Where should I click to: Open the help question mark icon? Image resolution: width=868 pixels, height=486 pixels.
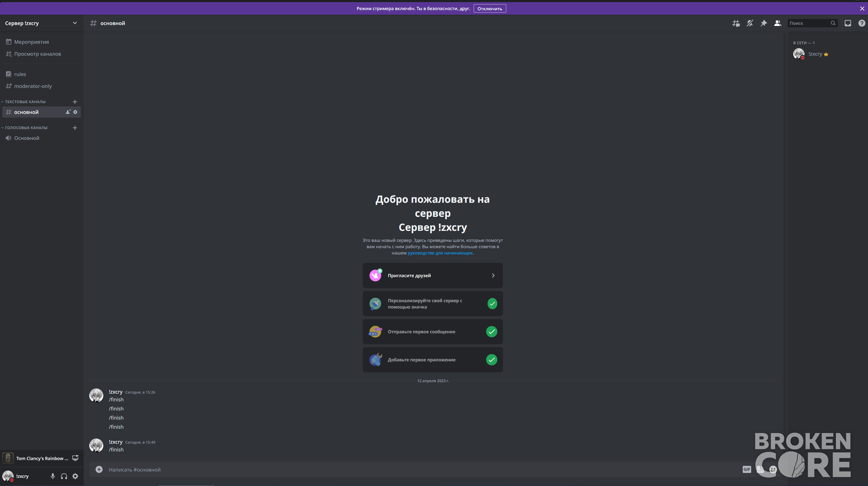[x=862, y=23]
